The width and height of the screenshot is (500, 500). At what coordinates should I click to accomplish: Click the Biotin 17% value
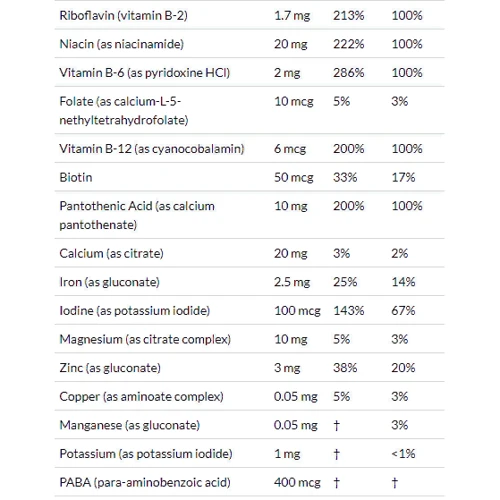point(403,177)
